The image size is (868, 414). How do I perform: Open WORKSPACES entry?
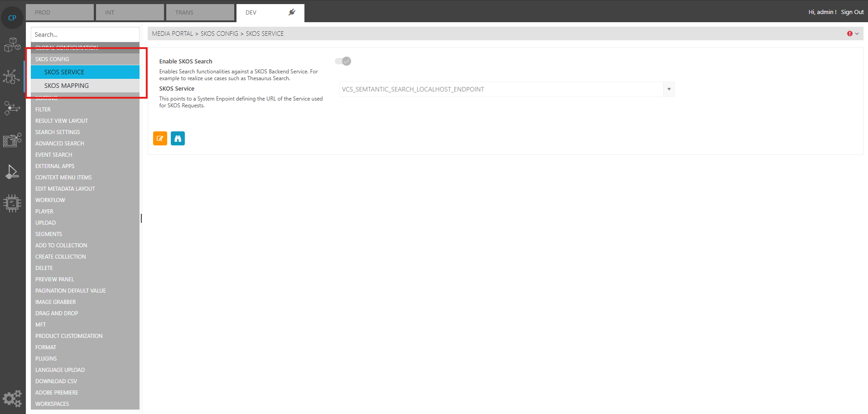(x=85, y=404)
